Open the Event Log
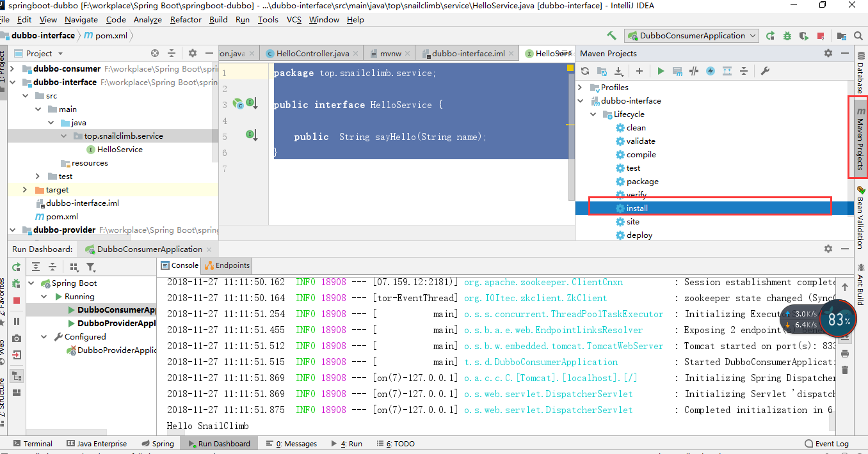 (x=826, y=443)
